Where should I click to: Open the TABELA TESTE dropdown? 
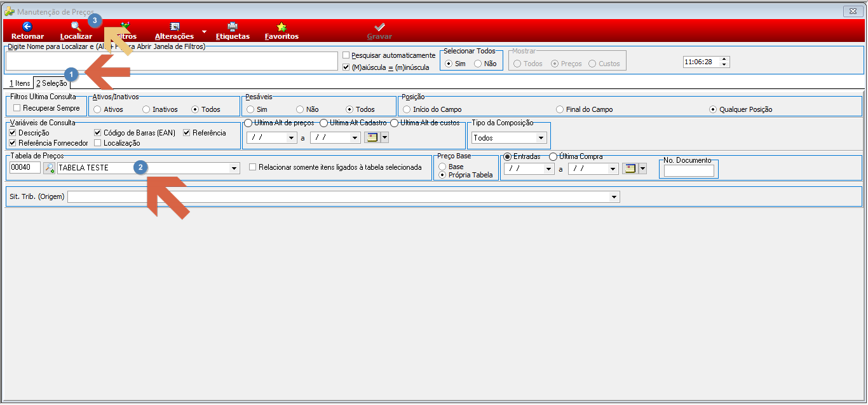pos(234,168)
